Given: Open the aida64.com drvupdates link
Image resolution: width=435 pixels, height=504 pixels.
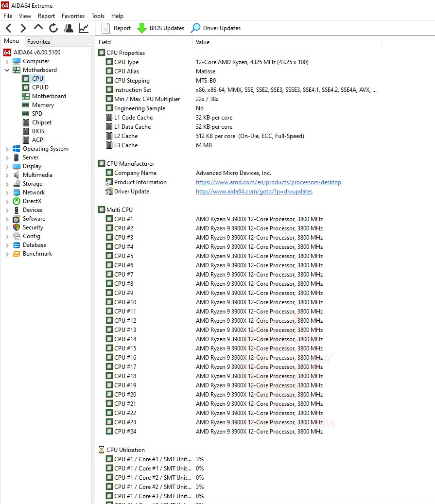Looking at the screenshot, I should pyautogui.click(x=254, y=191).
